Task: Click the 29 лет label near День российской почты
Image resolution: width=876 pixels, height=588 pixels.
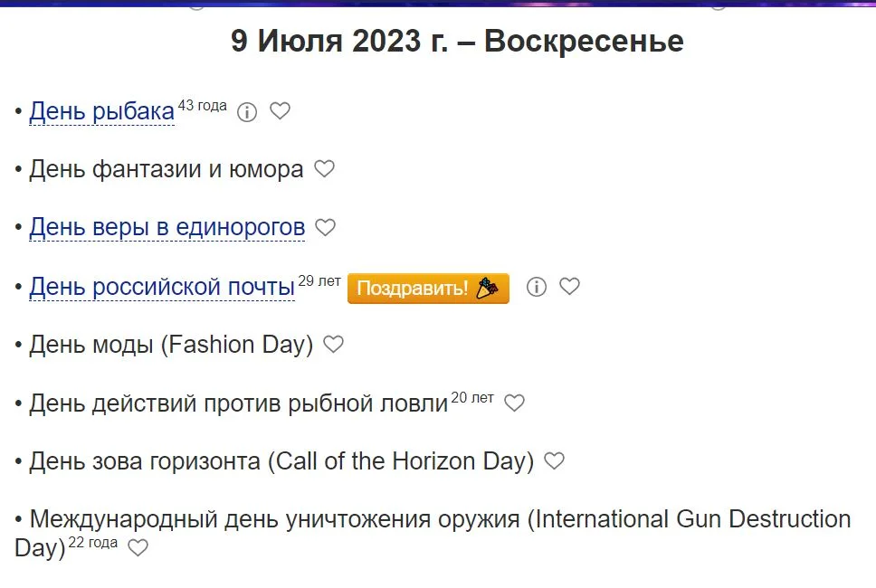Action: (318, 280)
